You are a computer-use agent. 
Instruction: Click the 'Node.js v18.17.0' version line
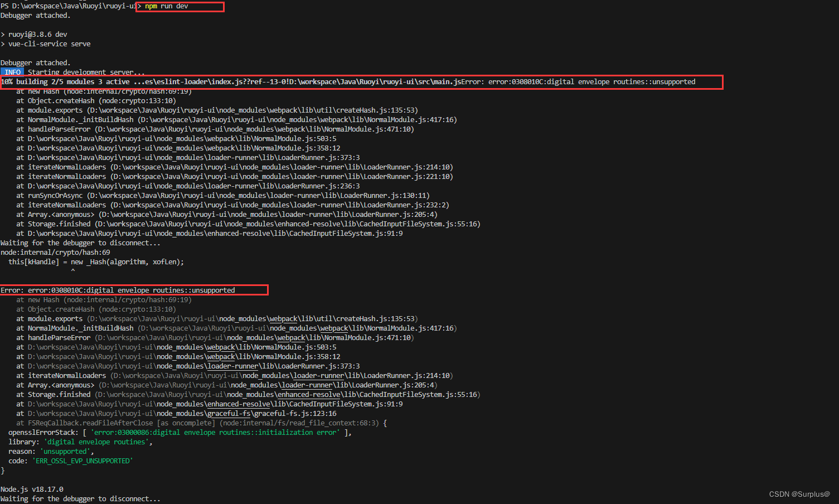point(32,490)
